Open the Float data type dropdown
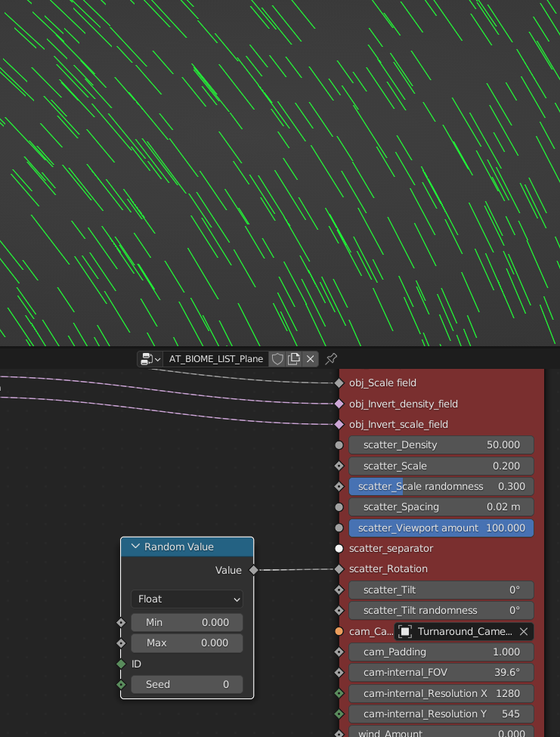Screen dimensions: 560x737 tap(187, 599)
